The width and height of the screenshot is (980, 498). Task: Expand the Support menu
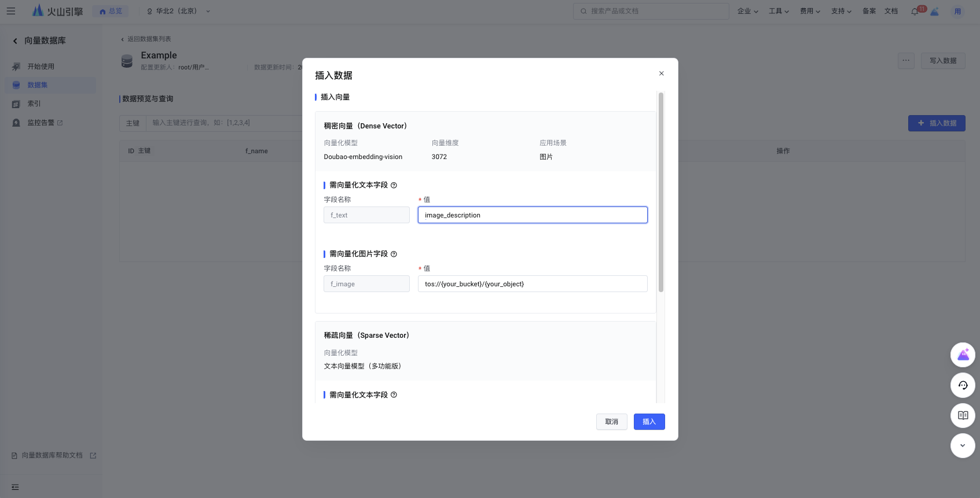tap(841, 11)
